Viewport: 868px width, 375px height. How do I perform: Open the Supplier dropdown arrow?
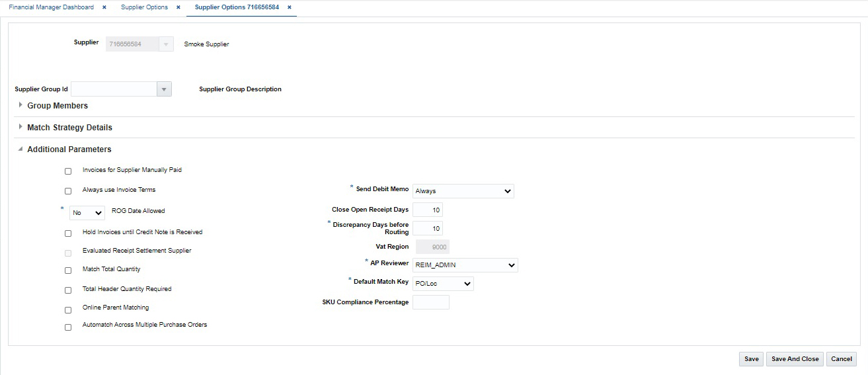click(x=166, y=44)
